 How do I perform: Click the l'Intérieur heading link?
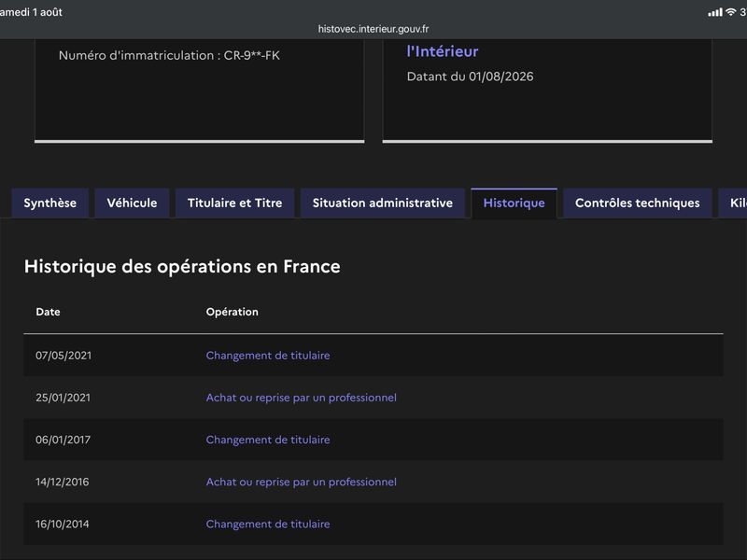[x=443, y=51]
